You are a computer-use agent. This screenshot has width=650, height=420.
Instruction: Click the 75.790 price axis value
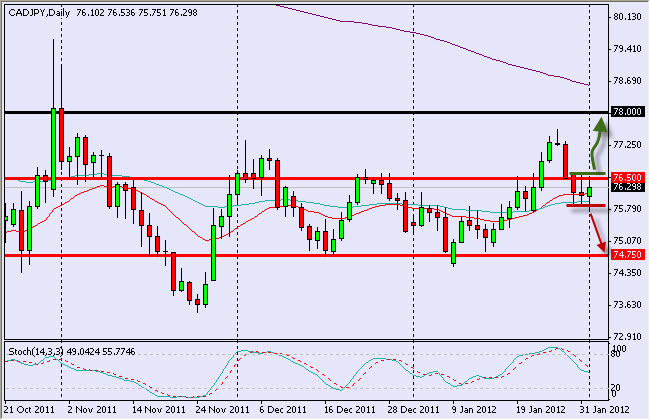click(627, 209)
